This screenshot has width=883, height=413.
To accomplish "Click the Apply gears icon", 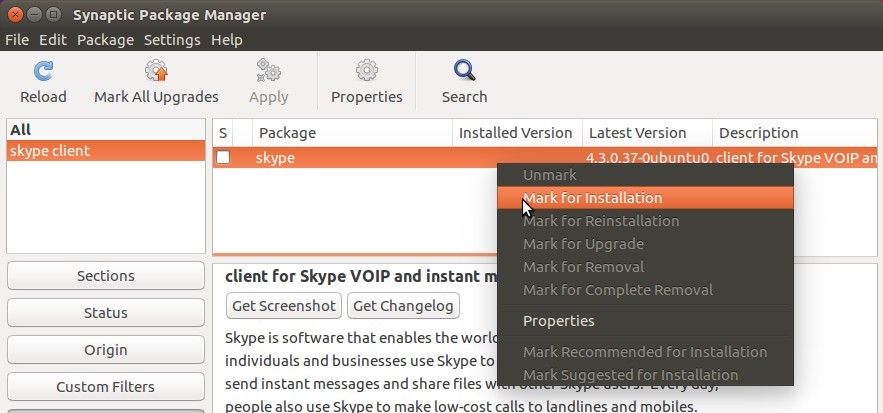I will click(x=269, y=71).
